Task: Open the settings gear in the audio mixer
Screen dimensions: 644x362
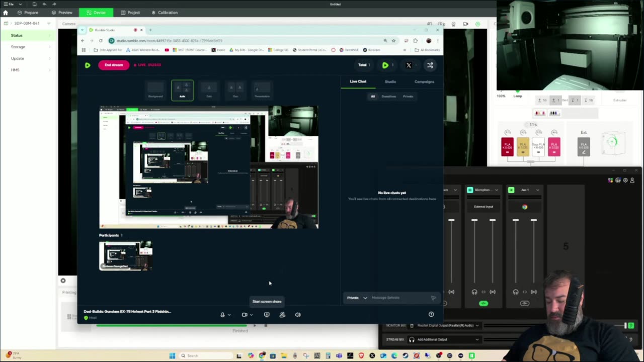Action: 625,180
